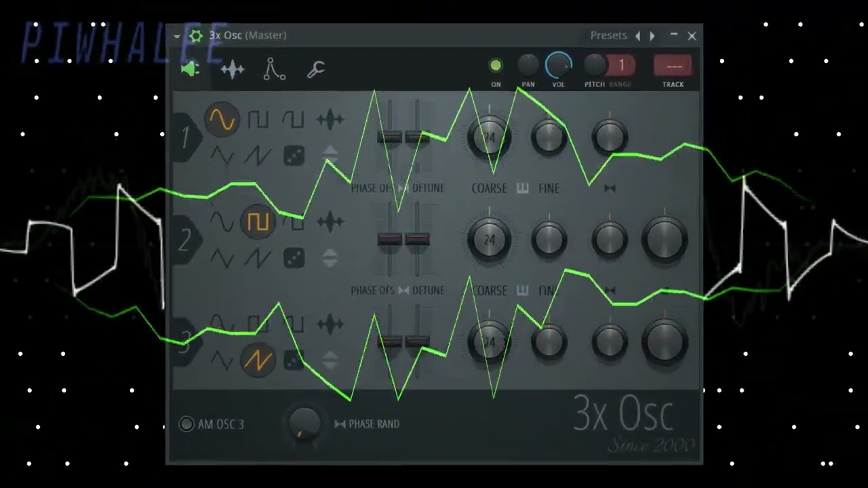This screenshot has height=488, width=868.
Task: Toggle invert arrows for oscillator 2
Action: (x=330, y=258)
